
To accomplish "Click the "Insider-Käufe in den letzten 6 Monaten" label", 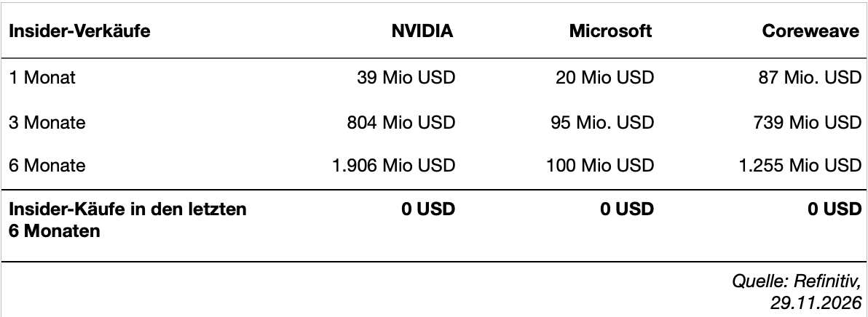I will 127,222.
